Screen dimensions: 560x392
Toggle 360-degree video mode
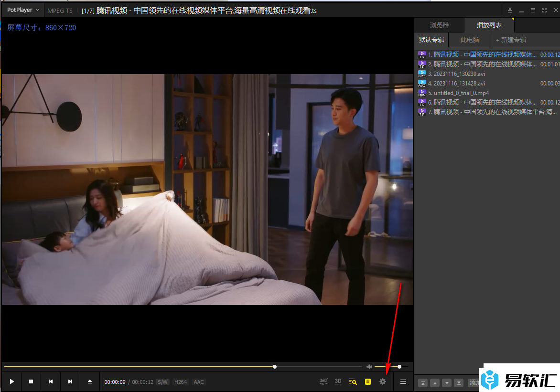click(323, 381)
